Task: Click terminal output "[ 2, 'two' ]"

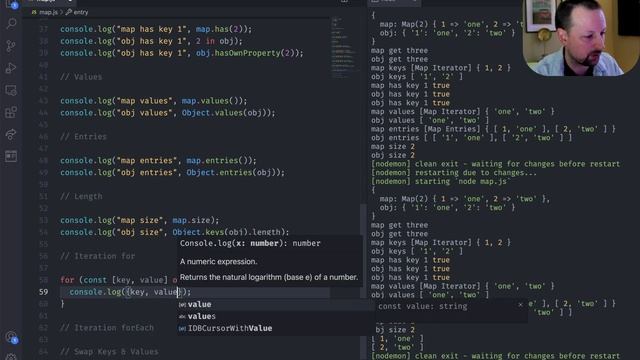Action: (x=399, y=347)
